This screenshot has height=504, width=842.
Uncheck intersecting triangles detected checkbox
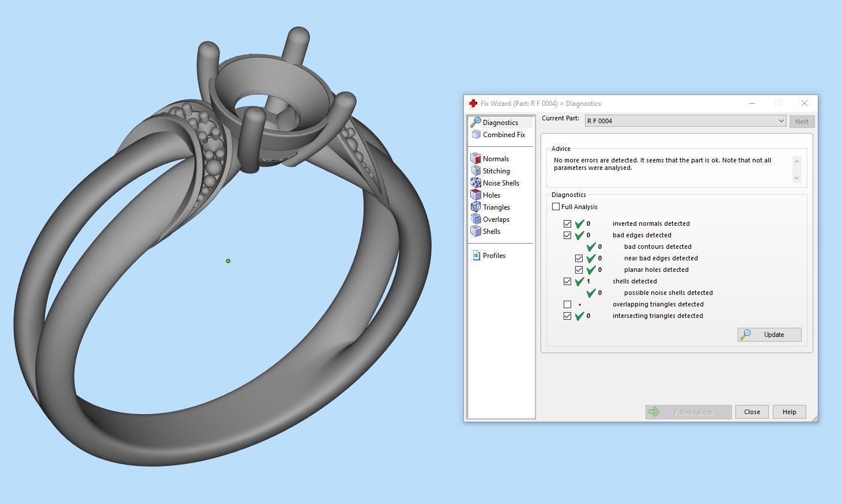(x=567, y=316)
